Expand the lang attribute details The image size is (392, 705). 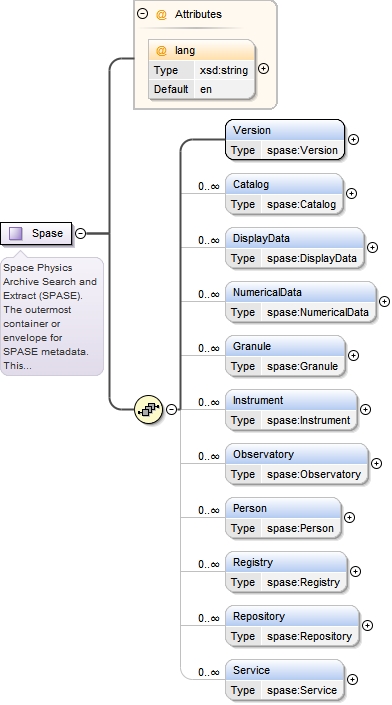click(x=264, y=69)
